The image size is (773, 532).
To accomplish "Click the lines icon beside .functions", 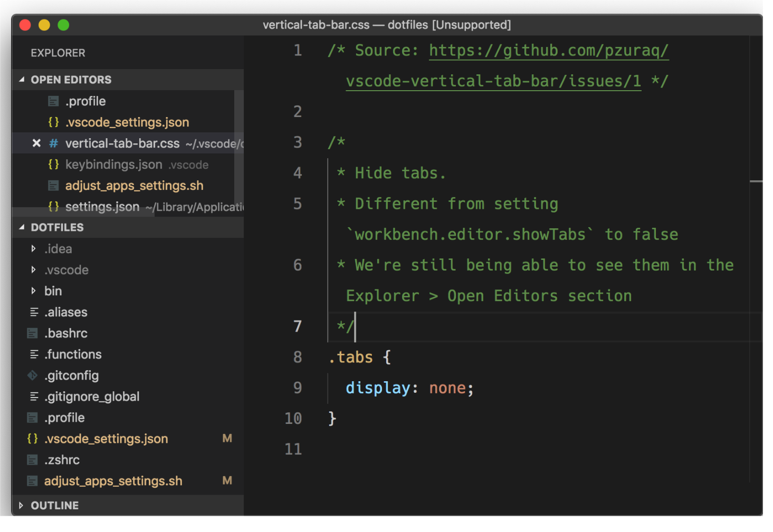I will [x=34, y=354].
